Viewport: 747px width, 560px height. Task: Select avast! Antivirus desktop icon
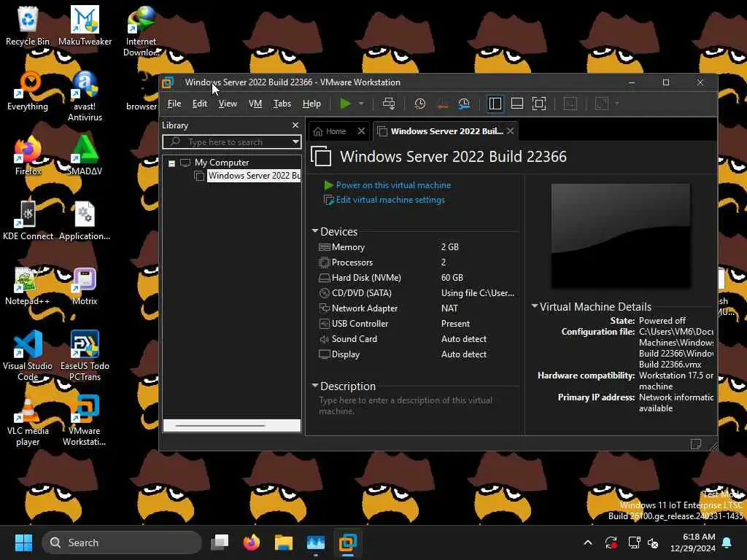coord(85,96)
